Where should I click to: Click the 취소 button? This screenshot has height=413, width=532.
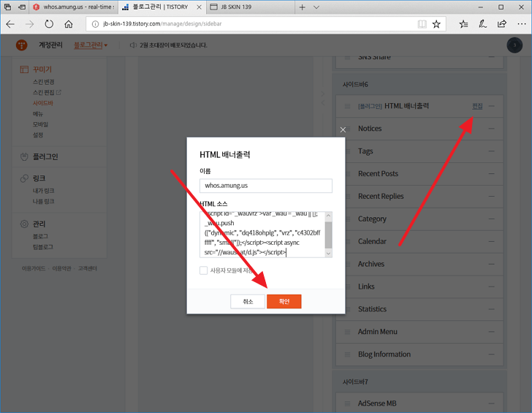[x=248, y=301]
